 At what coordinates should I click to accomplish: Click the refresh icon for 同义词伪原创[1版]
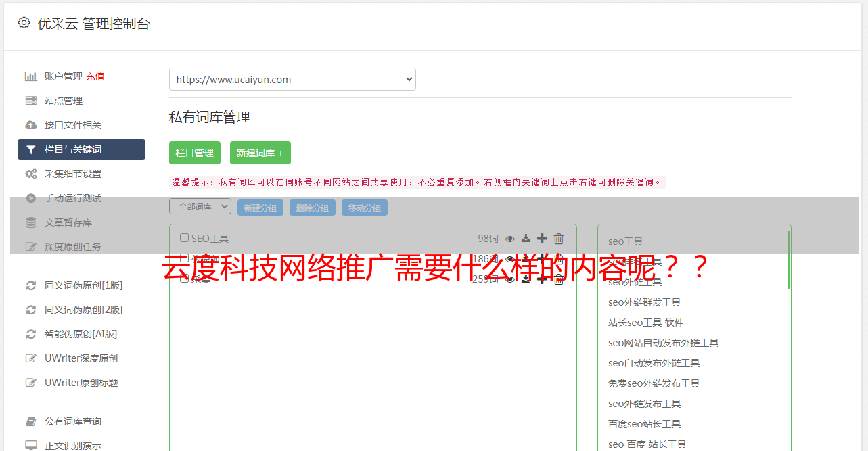click(30, 285)
